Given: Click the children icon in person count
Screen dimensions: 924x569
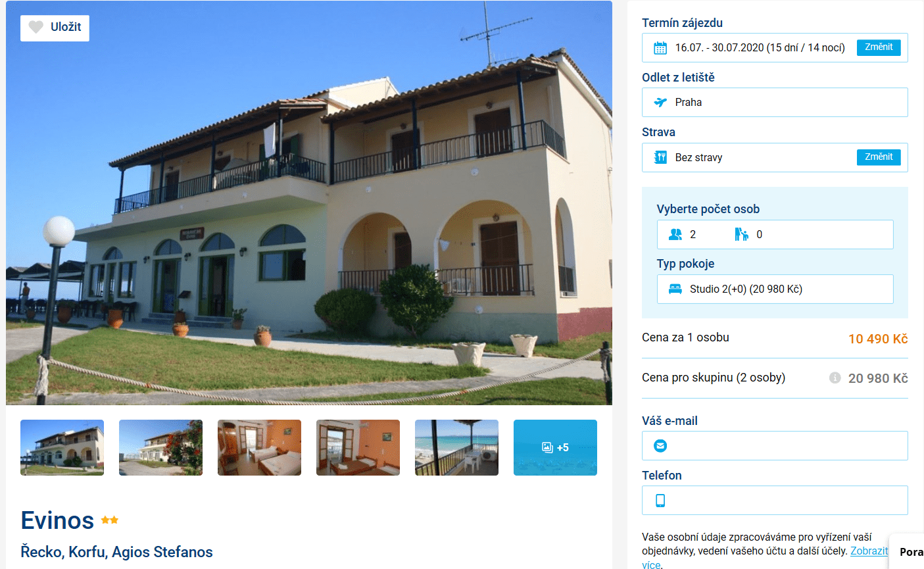Looking at the screenshot, I should tap(741, 234).
